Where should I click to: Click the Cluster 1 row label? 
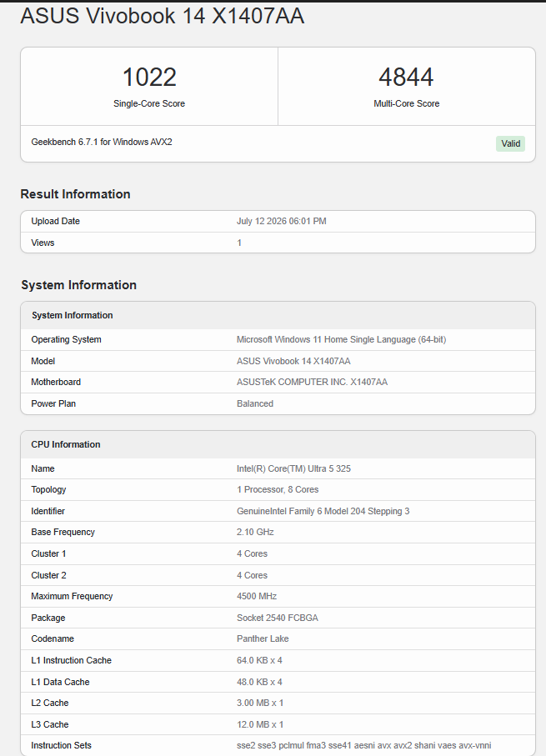[x=48, y=553]
